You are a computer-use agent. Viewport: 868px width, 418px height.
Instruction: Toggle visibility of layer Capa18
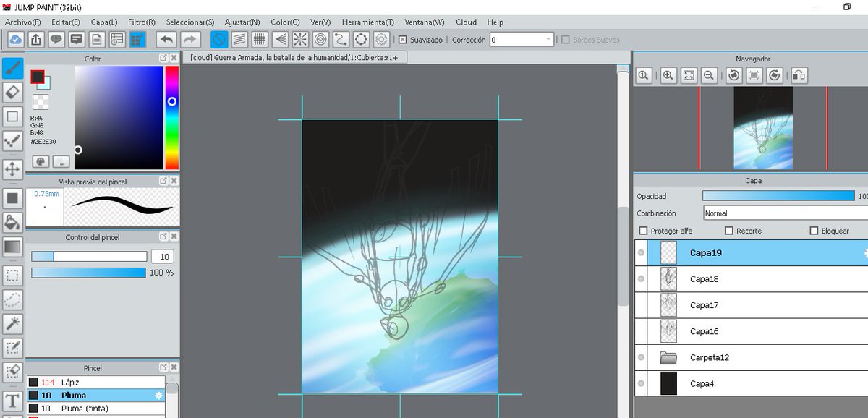641,279
